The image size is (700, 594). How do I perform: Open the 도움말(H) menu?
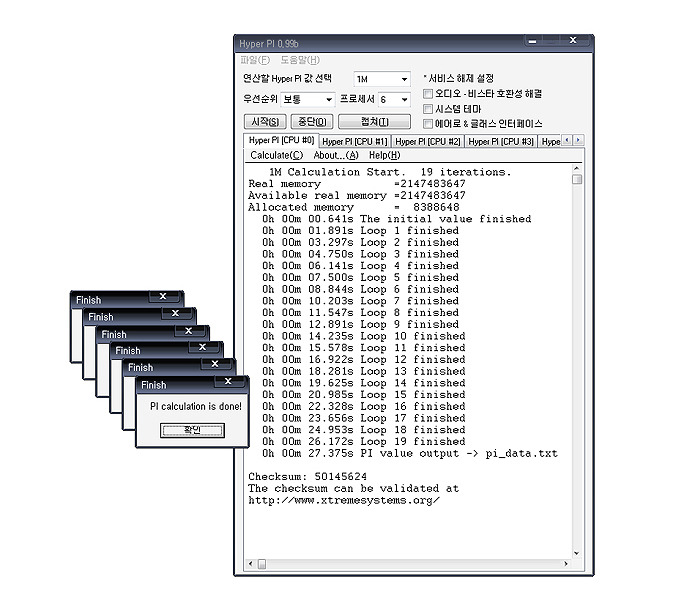point(300,60)
